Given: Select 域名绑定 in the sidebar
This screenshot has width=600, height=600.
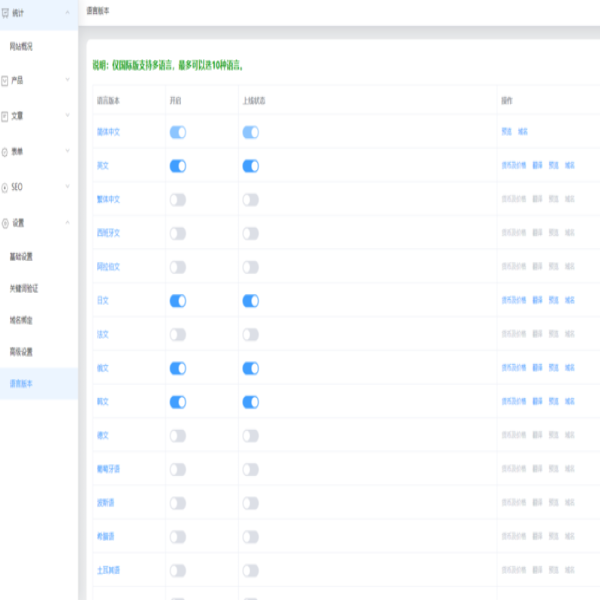Looking at the screenshot, I should [21, 320].
